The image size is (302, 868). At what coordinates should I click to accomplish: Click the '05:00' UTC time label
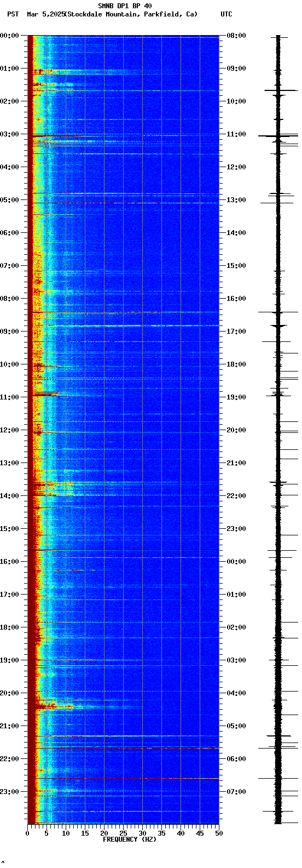tap(236, 726)
